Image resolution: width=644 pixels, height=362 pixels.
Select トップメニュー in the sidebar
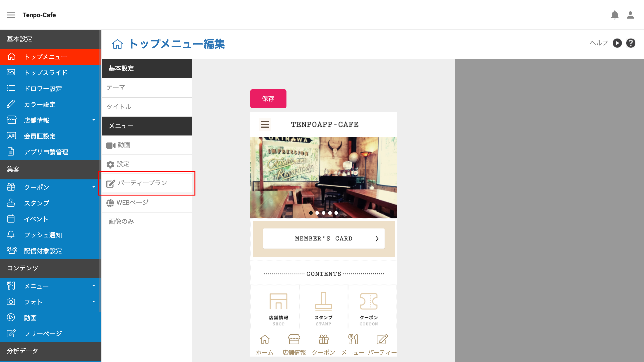pos(50,57)
